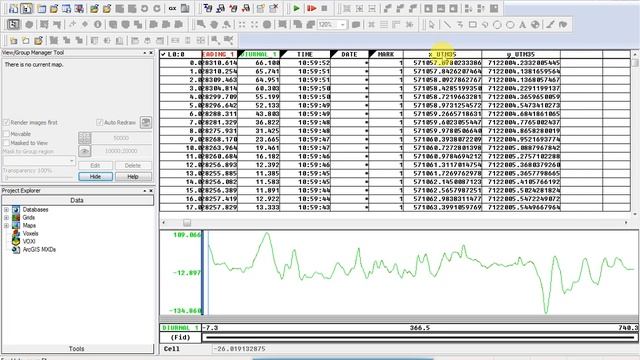Viewport: 640px width, 360px height.
Task: Select the Voxels tree item
Action: tap(30, 233)
